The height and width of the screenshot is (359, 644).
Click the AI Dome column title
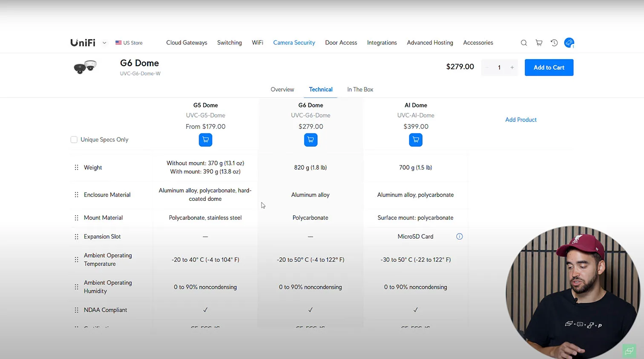416,105
